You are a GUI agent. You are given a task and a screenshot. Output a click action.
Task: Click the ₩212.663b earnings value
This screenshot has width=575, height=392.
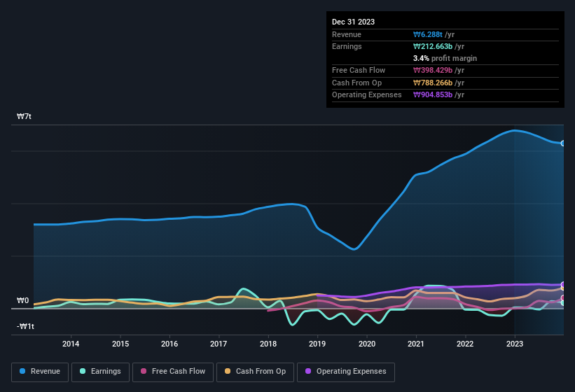(433, 46)
